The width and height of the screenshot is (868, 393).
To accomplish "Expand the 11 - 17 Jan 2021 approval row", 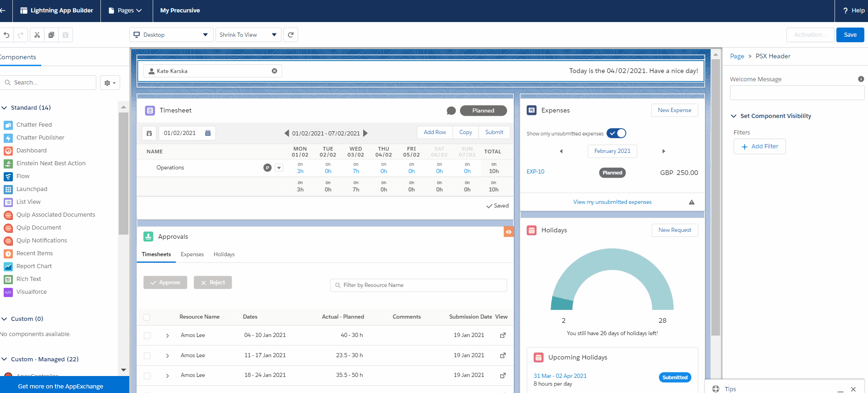I will pos(167,356).
